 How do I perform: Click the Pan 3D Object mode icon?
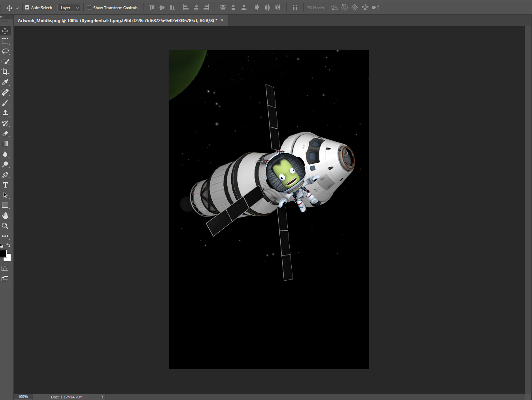point(355,8)
